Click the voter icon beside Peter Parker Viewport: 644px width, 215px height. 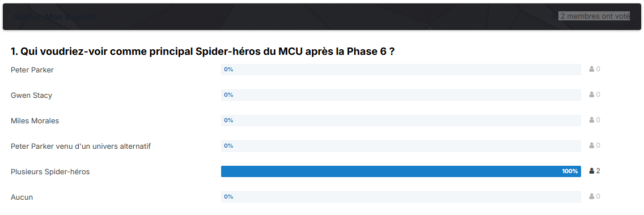tap(591, 69)
